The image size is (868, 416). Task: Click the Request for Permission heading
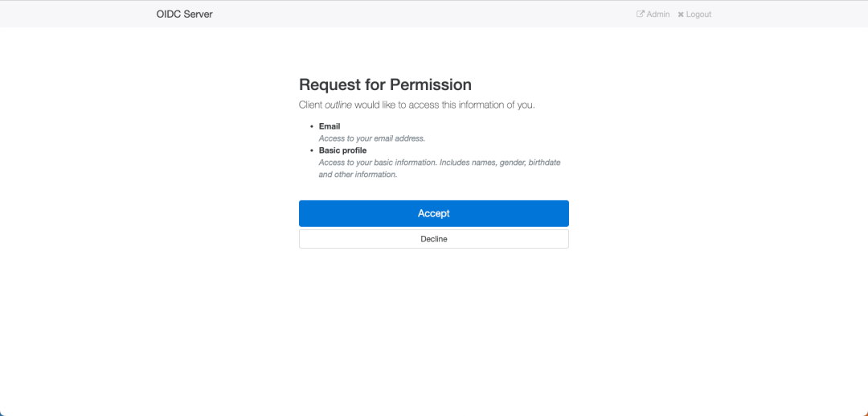385,84
